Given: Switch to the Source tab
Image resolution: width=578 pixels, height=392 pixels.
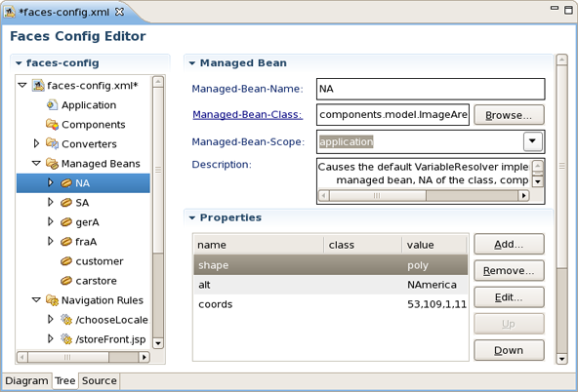Looking at the screenshot, I should pyautogui.click(x=100, y=380).
